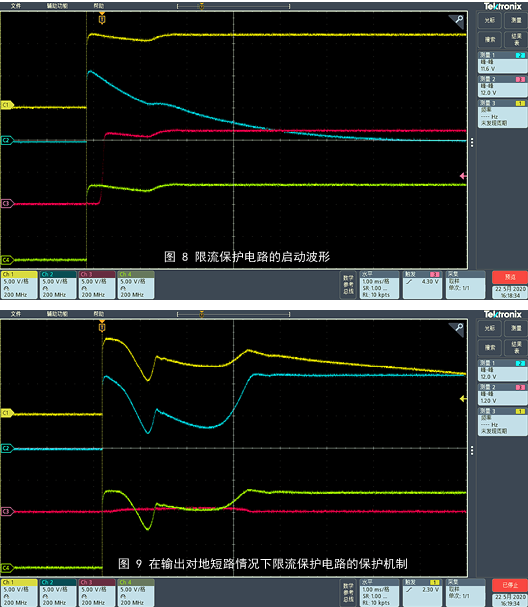Screen dimensions: 528x607
Task: Click the green C4 handle in Figure 8
Action: 7,260
